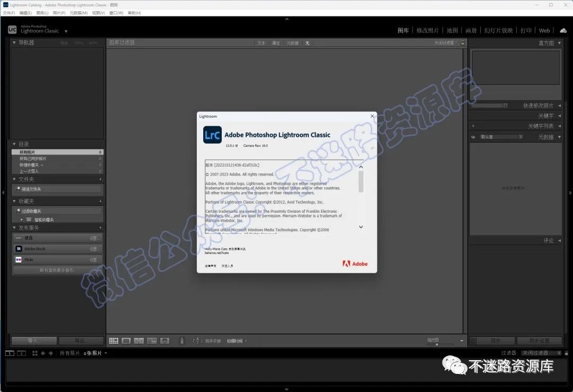573x392 pixels.
Task: Expand the Comments (评论) panel
Action: [x=560, y=241]
